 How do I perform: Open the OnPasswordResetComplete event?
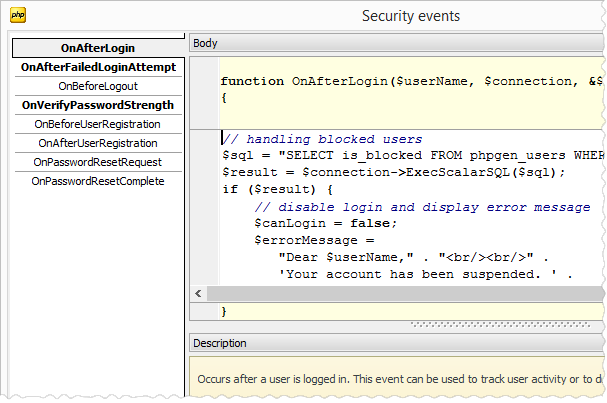pyautogui.click(x=98, y=181)
